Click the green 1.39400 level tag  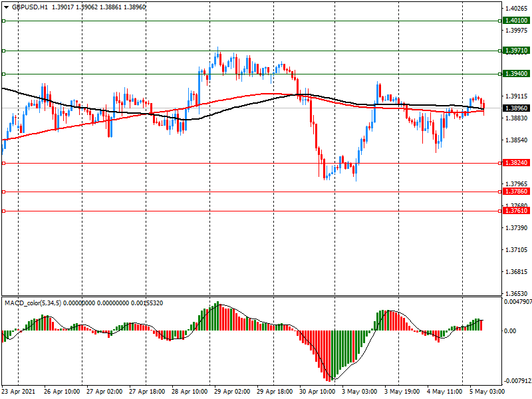[x=517, y=74]
